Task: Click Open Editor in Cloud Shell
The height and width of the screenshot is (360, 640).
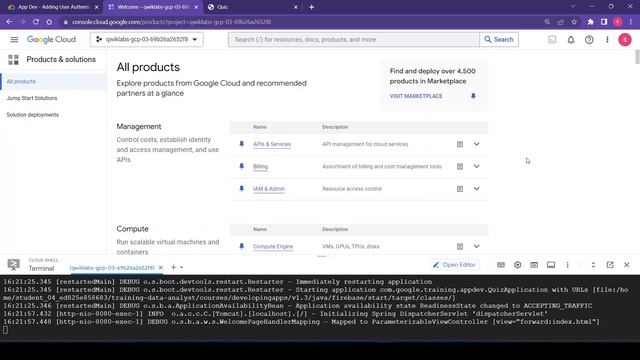Action: click(454, 265)
